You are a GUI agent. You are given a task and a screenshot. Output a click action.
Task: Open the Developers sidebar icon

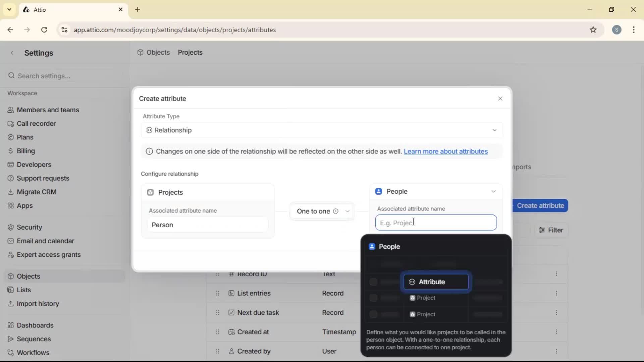(x=11, y=165)
